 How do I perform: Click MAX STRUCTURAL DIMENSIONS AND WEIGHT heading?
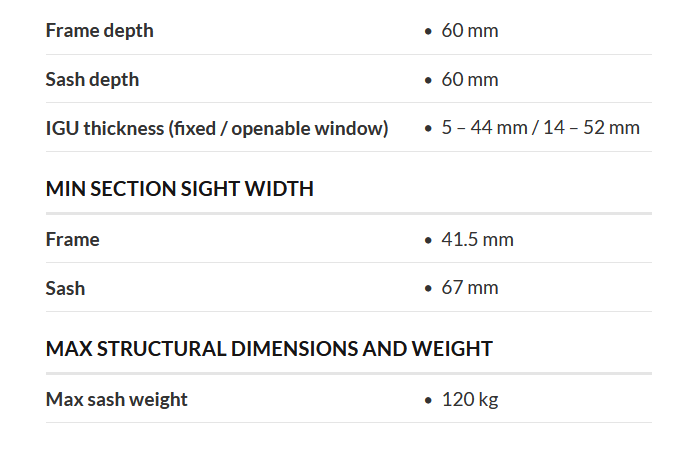pyautogui.click(x=269, y=349)
